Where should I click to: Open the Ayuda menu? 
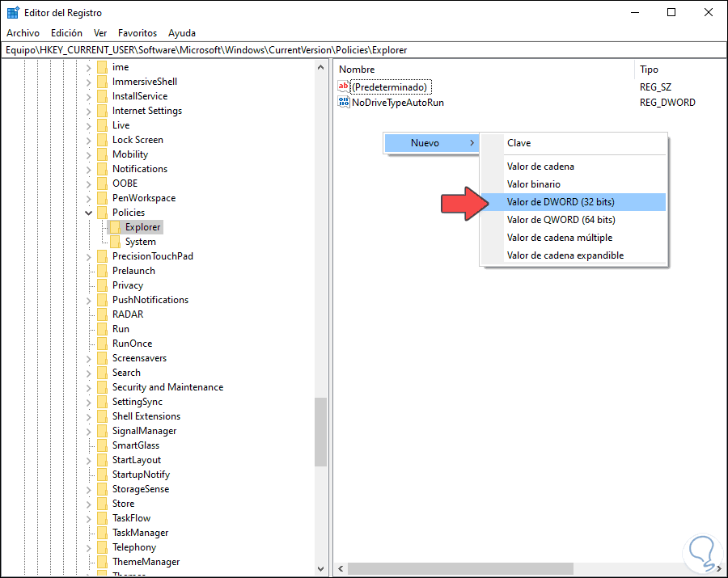click(x=181, y=33)
